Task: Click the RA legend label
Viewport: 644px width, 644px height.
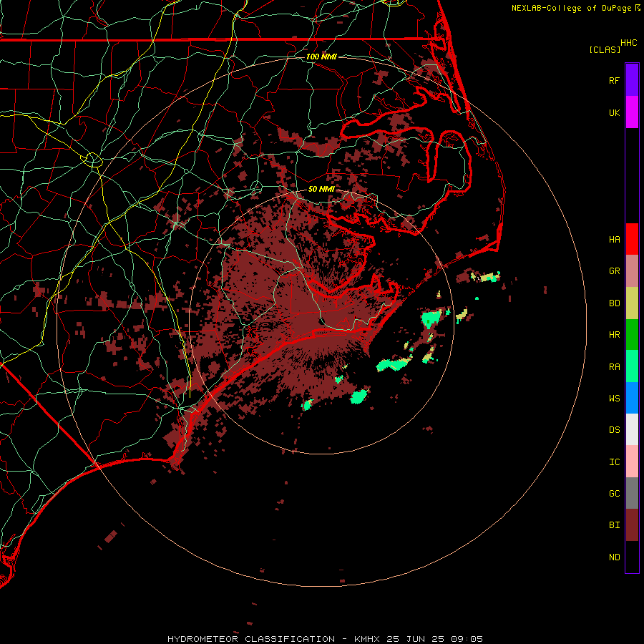Action: (615, 366)
